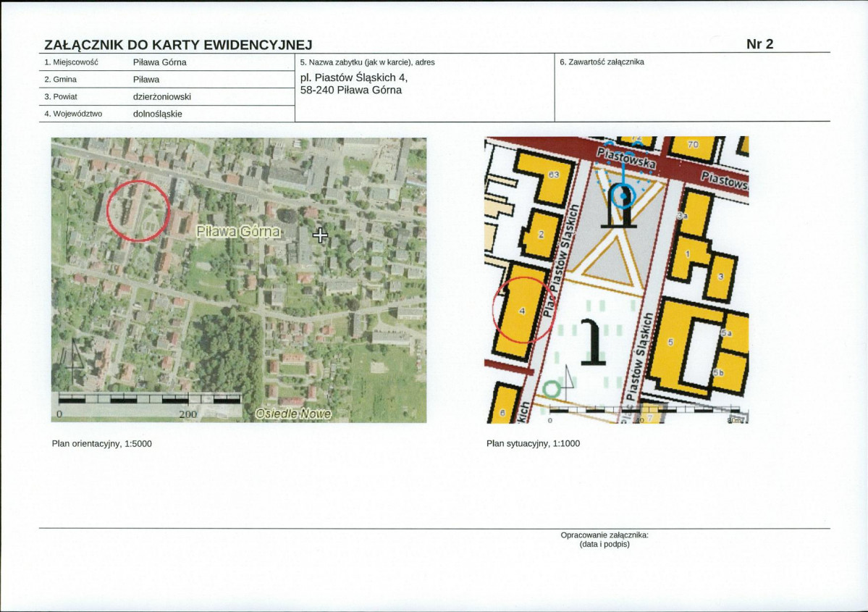Click the address text pl. Piastów Śląskich 4
Image resolution: width=868 pixels, height=612 pixels.
pos(354,77)
